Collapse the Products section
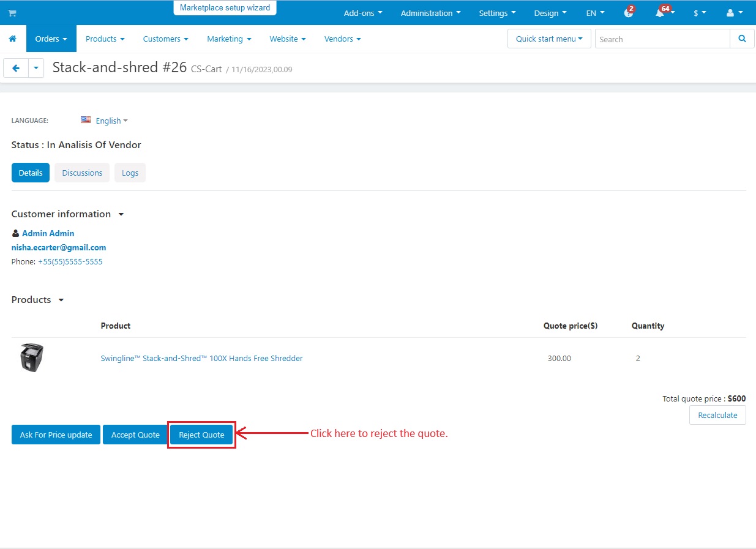Image resolution: width=756 pixels, height=549 pixels. click(x=38, y=300)
